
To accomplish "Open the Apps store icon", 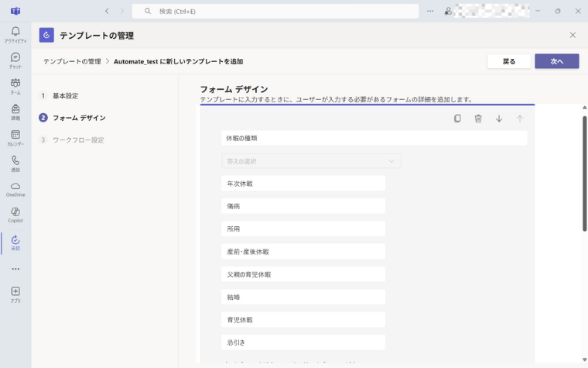I will click(x=15, y=294).
